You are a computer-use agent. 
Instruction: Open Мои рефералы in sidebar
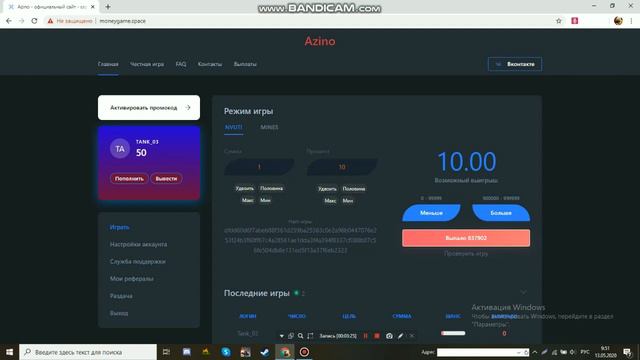coord(131,278)
